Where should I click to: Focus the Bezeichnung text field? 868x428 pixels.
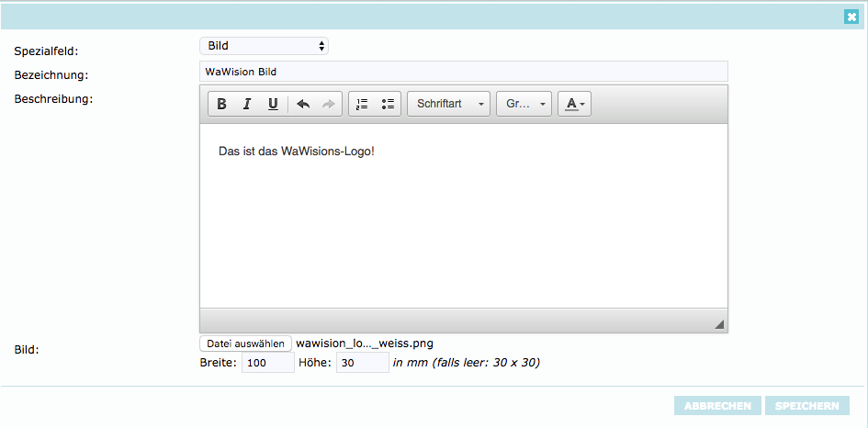[x=463, y=72]
